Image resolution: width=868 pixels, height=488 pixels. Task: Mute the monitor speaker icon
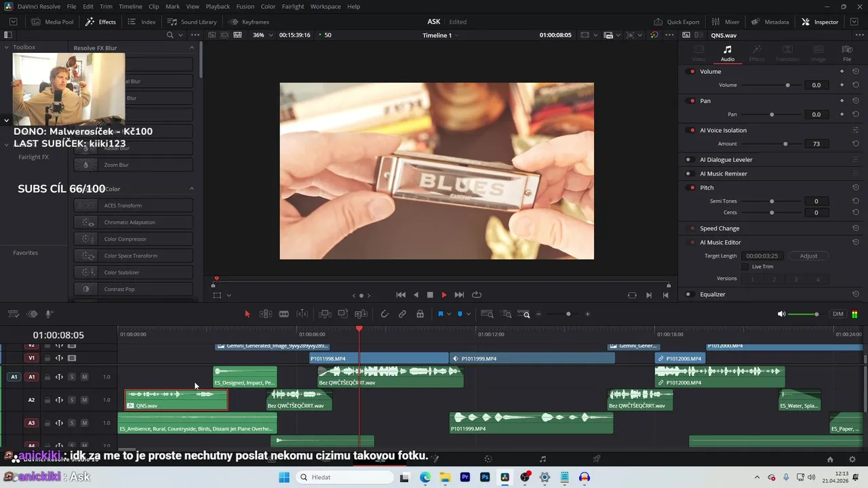[781, 314]
